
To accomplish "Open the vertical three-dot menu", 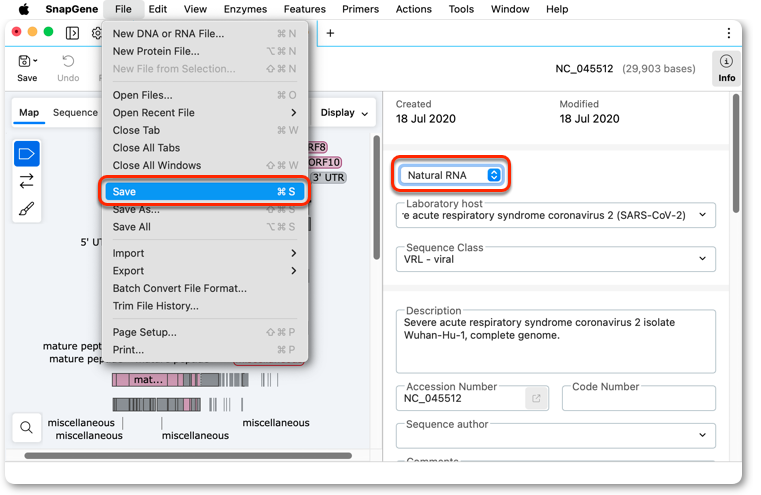I will [728, 33].
